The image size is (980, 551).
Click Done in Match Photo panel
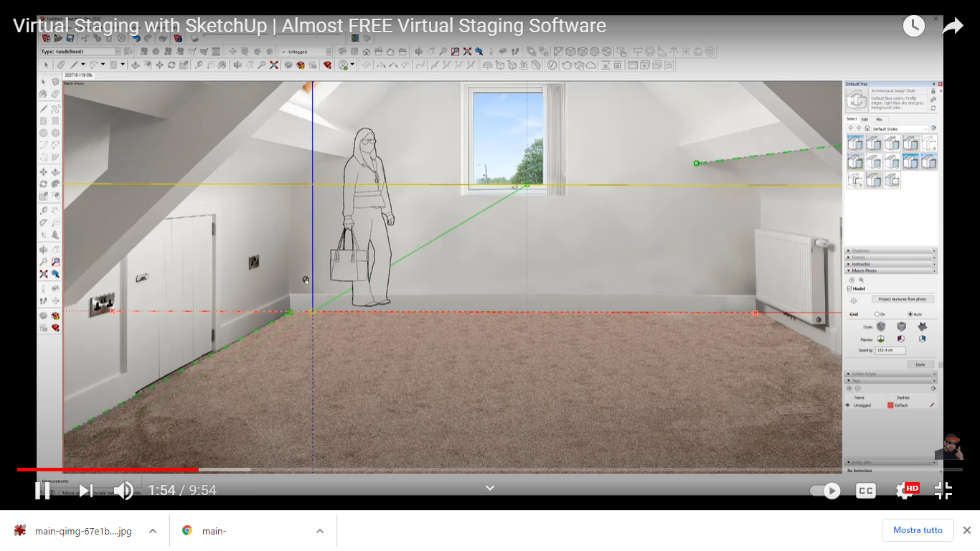(x=920, y=364)
